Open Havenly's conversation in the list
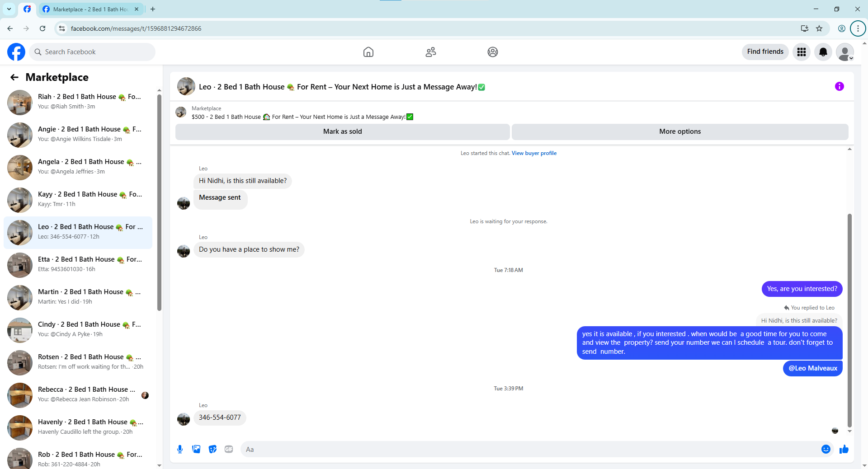This screenshot has width=868, height=469. [78, 427]
